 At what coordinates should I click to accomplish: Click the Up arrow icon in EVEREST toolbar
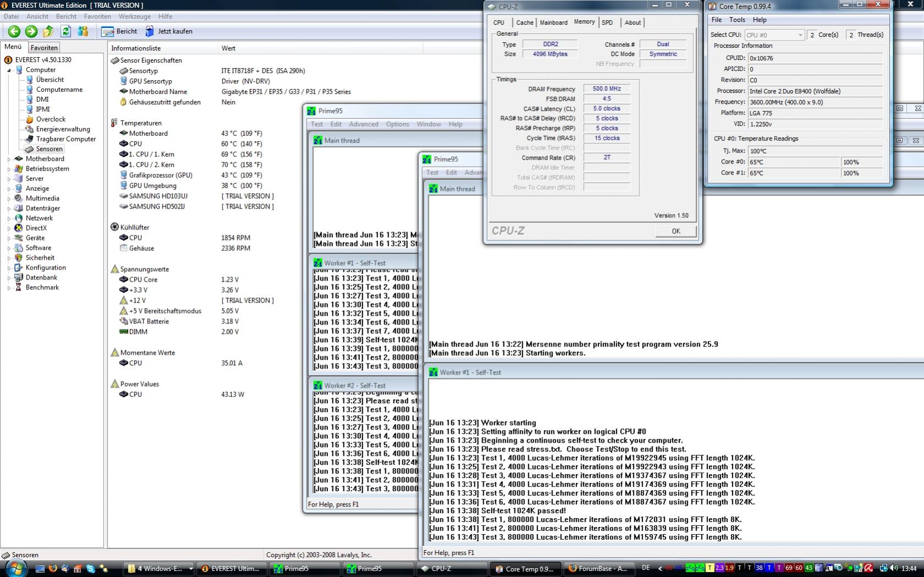48,31
